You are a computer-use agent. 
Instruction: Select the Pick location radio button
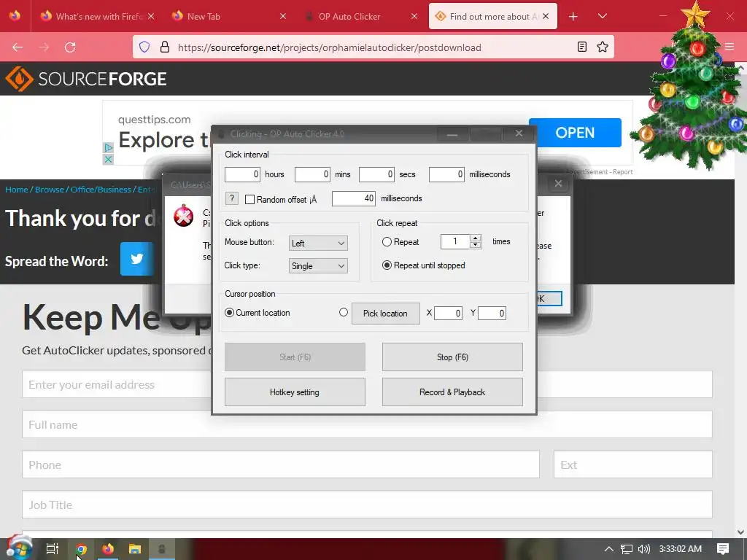tap(344, 312)
